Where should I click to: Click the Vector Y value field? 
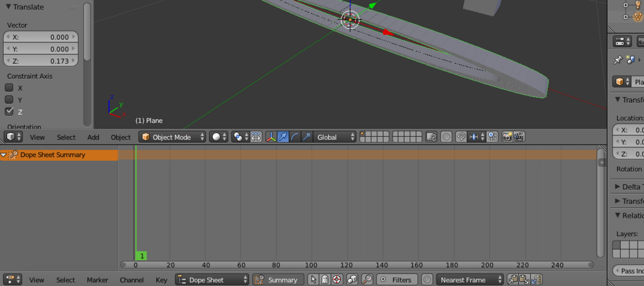coord(41,49)
